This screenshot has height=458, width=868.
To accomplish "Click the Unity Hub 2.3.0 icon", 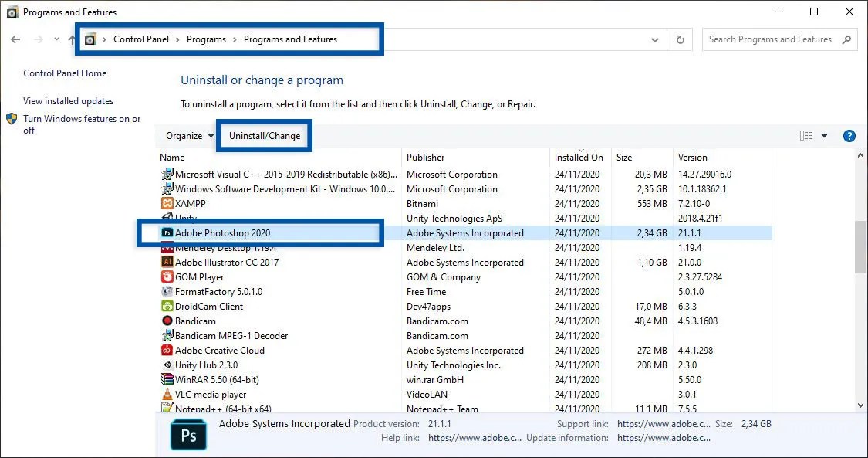I will 167,365.
